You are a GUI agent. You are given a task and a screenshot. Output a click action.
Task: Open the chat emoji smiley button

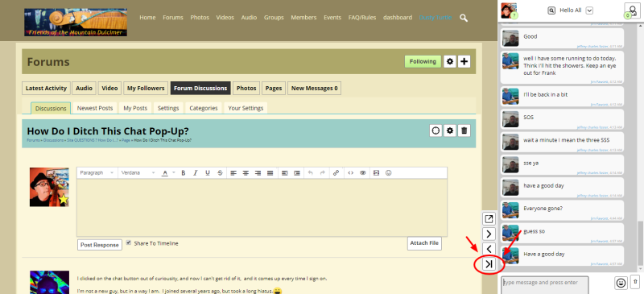(621, 283)
